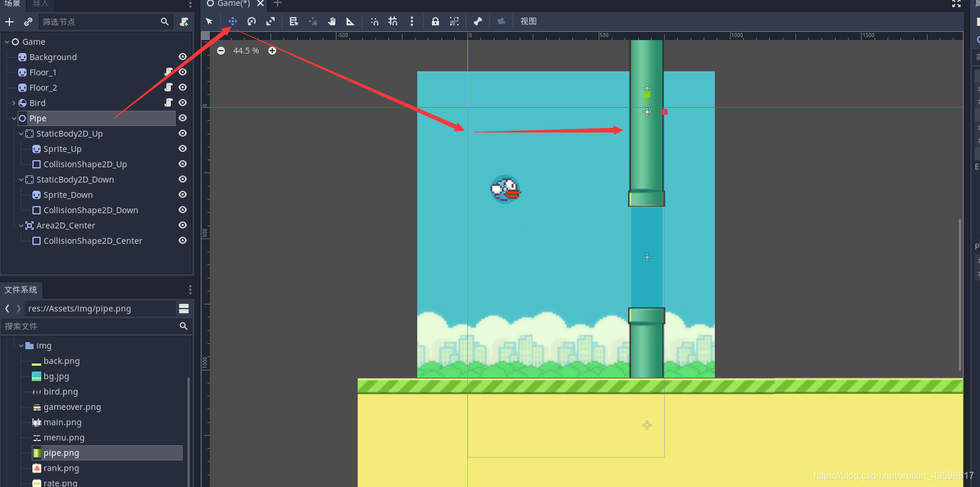Close the Game(*) scene tab
The height and width of the screenshot is (487, 980).
[x=260, y=4]
